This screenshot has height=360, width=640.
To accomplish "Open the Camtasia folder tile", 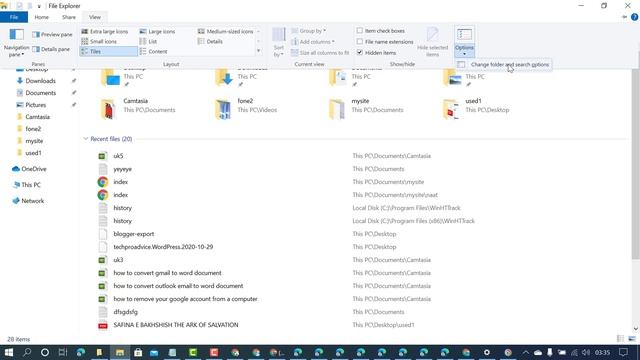I will click(139, 109).
